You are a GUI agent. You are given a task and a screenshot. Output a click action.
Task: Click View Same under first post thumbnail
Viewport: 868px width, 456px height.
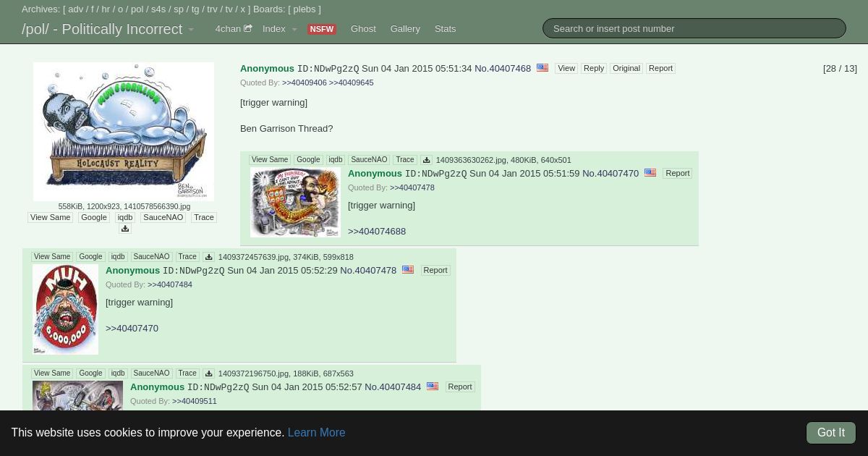tap(51, 217)
